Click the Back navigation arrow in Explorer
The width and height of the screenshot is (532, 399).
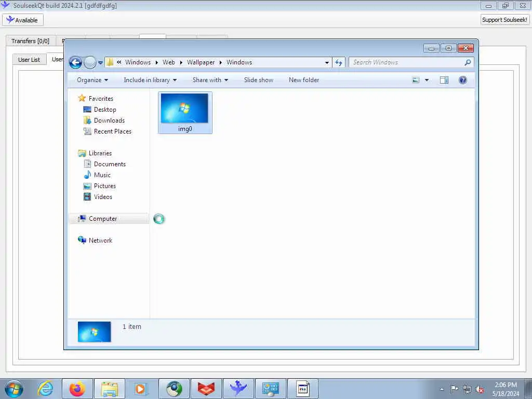(75, 62)
